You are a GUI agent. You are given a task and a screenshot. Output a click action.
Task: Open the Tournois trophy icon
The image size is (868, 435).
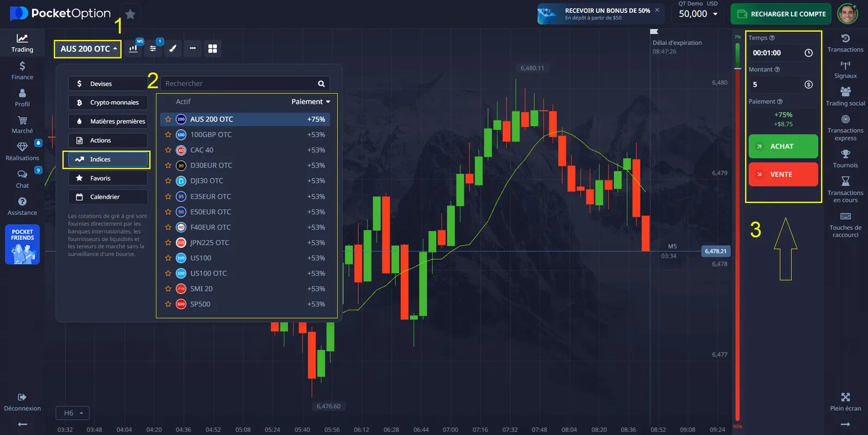coord(845,158)
